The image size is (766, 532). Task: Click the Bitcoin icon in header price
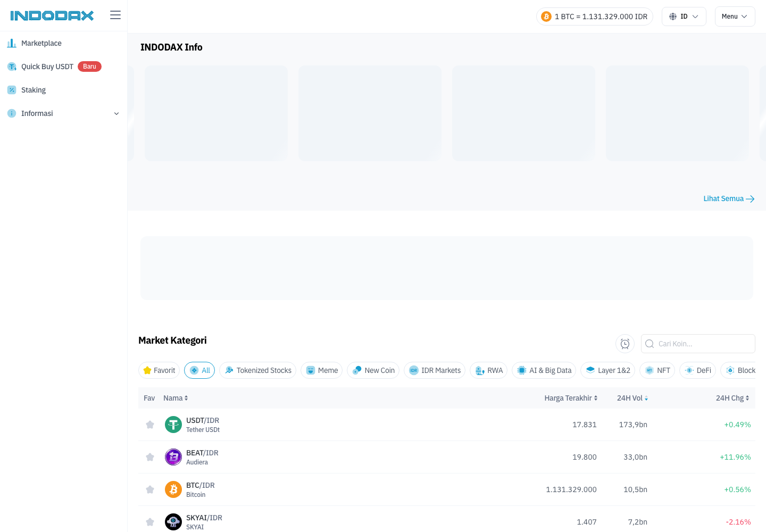546,16
